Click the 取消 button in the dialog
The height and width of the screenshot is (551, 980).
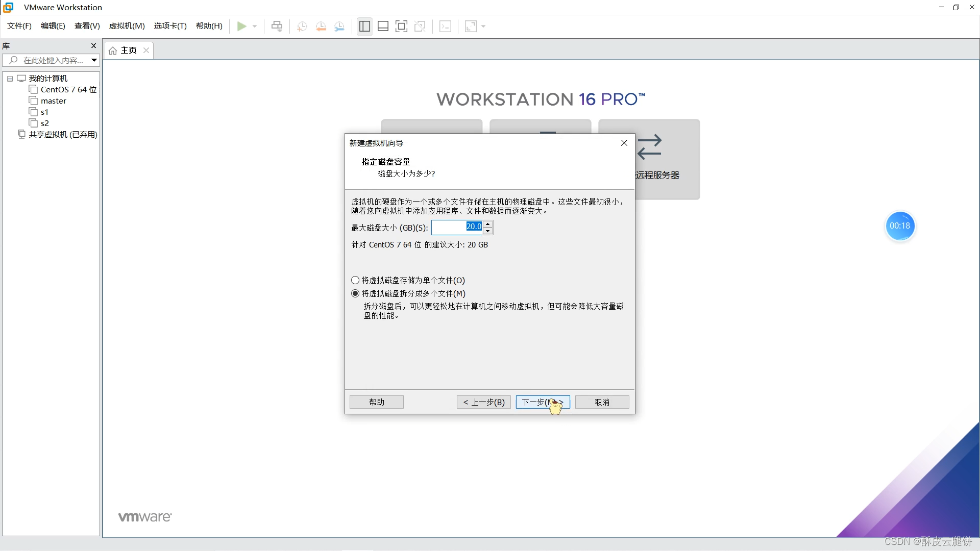(602, 402)
